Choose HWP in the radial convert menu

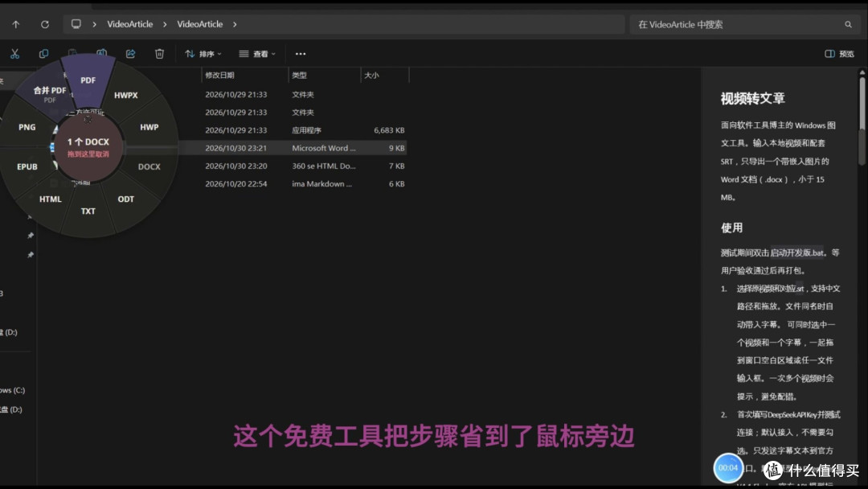point(149,127)
